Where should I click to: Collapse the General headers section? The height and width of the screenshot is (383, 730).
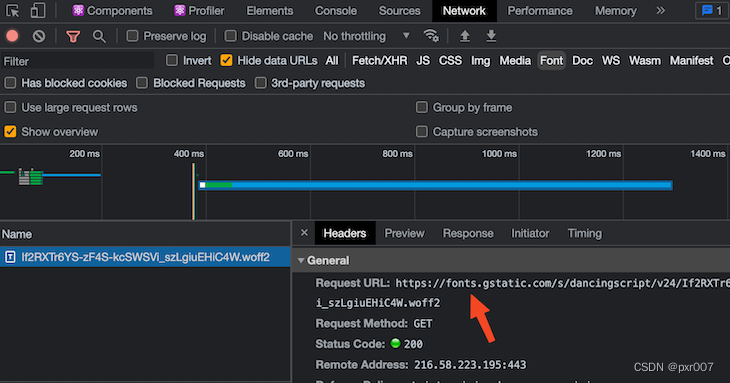[301, 261]
